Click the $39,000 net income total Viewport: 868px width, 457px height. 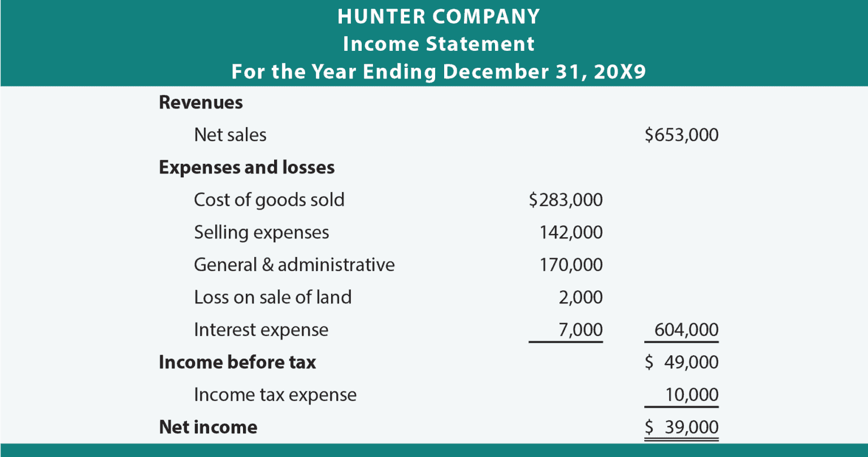tap(682, 428)
